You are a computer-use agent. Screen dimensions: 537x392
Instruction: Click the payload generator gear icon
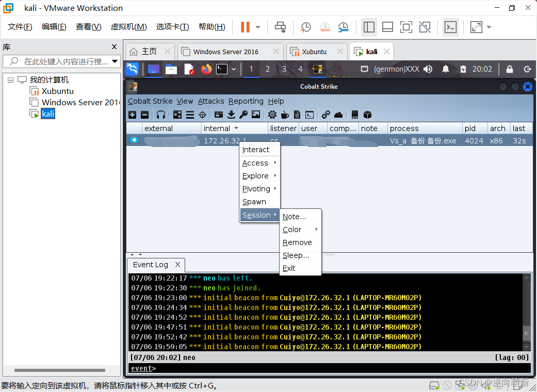click(272, 115)
